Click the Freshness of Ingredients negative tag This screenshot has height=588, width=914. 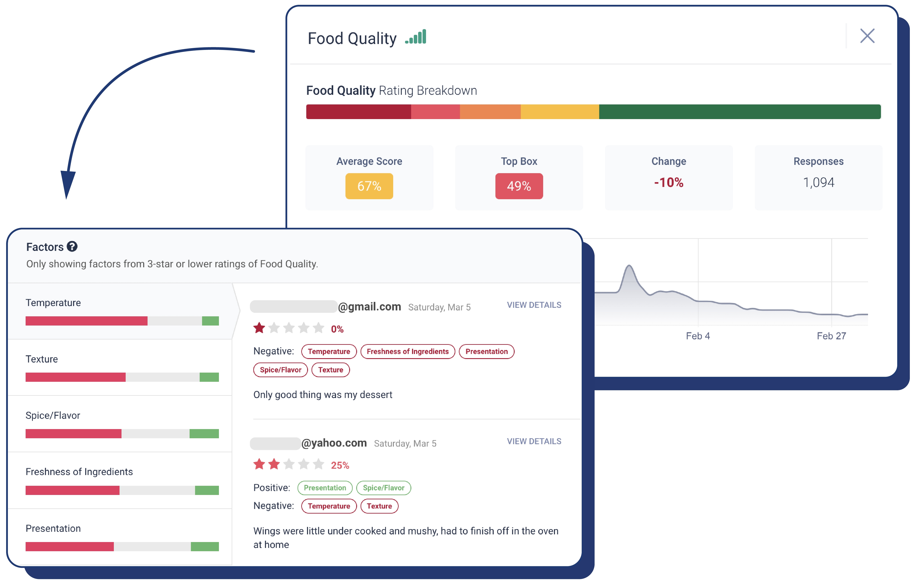click(x=407, y=351)
